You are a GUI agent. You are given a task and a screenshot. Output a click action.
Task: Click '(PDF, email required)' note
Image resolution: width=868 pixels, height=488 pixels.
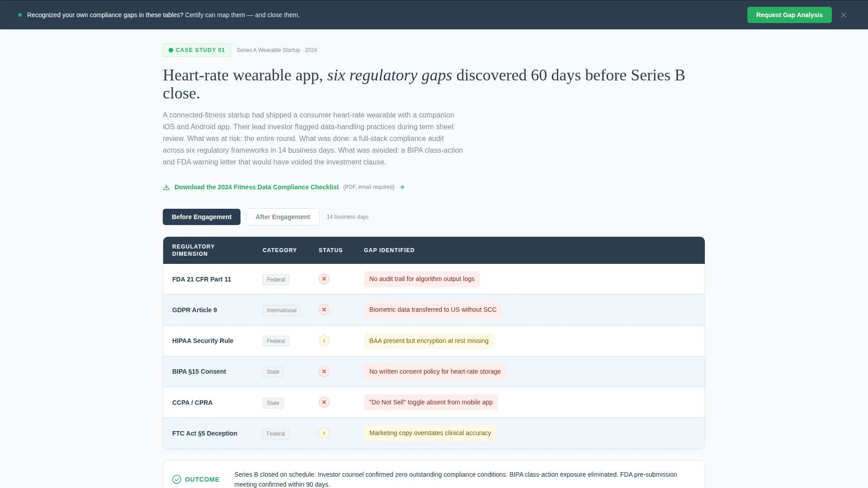[x=369, y=187]
